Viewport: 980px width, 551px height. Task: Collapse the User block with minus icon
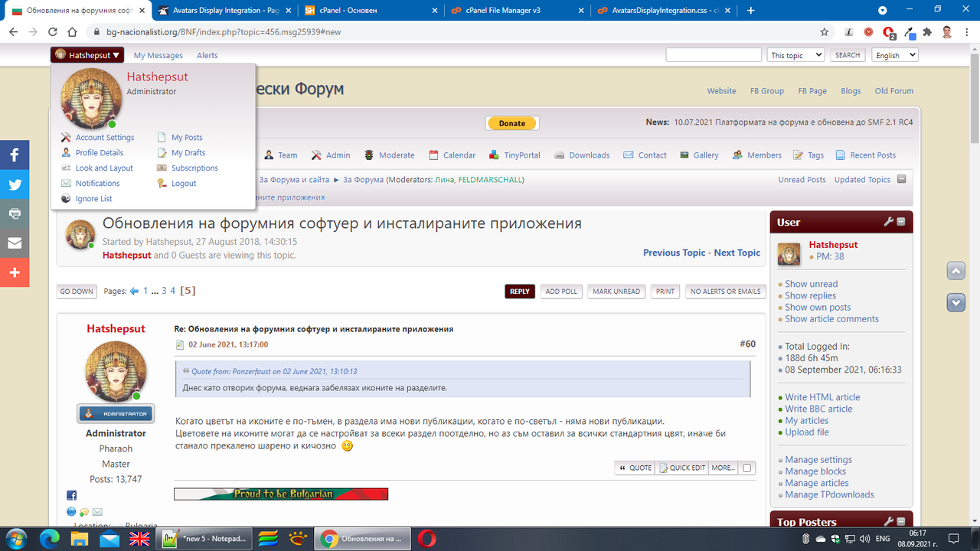[x=901, y=222]
